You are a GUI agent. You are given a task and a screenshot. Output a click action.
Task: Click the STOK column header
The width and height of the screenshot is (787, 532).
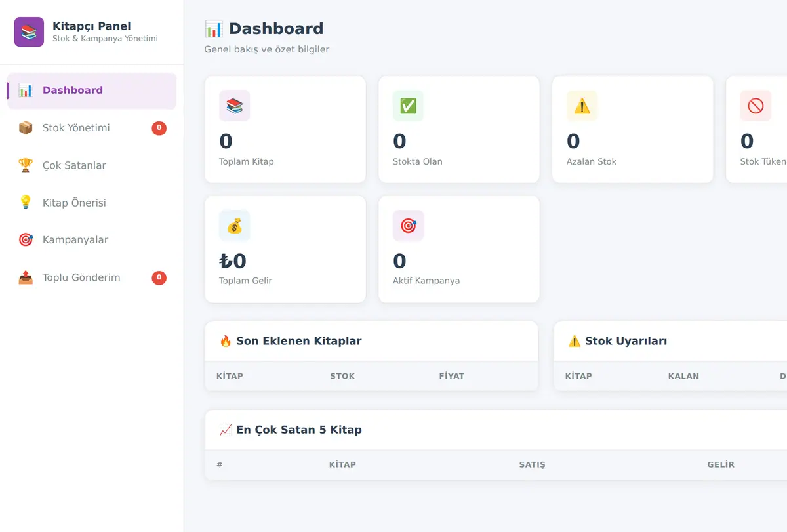point(342,376)
